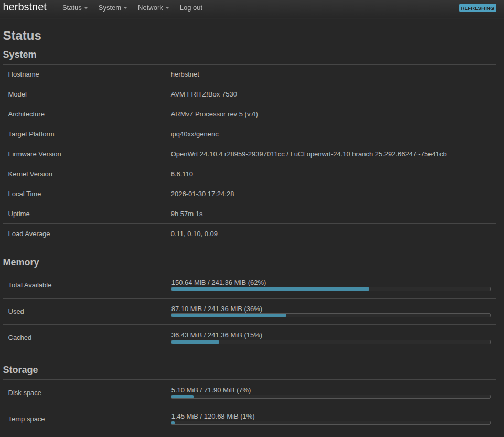Click the Local Time value
Viewport: 504px width, 437px height.
[x=202, y=194]
